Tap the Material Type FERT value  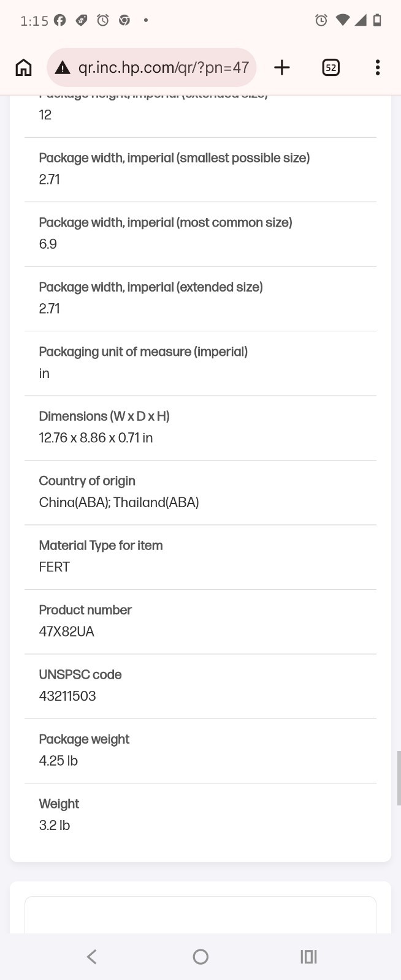coord(54,567)
